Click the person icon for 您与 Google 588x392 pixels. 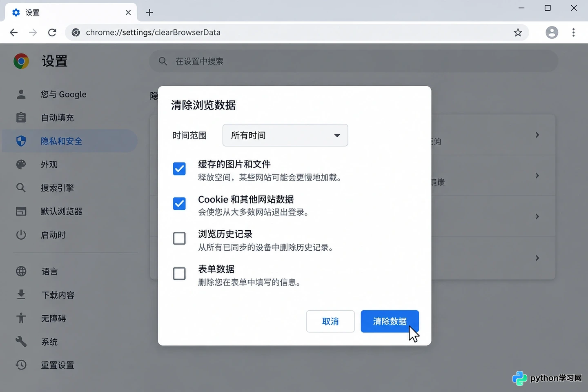point(21,94)
